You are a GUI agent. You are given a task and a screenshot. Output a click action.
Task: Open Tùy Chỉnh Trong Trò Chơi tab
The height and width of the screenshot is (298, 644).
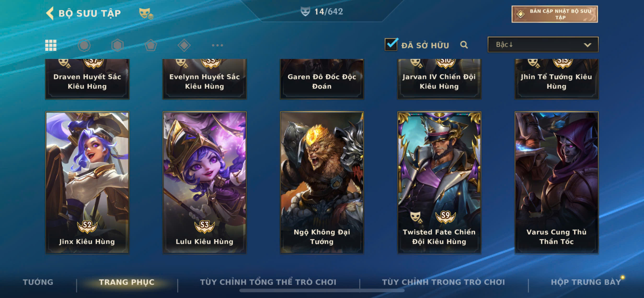[443, 282]
